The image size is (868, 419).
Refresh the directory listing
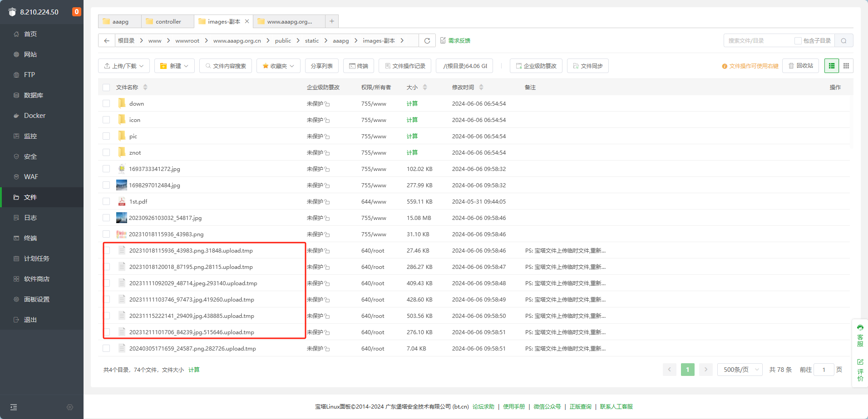pyautogui.click(x=427, y=41)
